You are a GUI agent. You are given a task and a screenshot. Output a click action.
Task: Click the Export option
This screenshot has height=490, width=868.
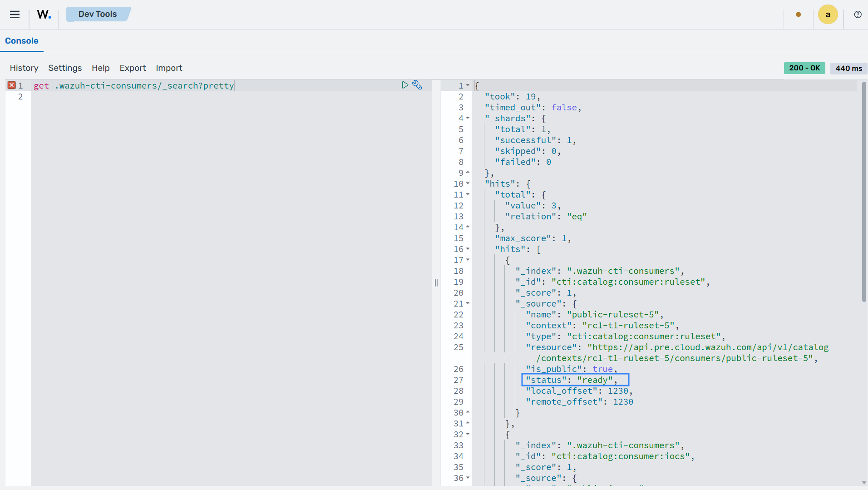pyautogui.click(x=133, y=68)
